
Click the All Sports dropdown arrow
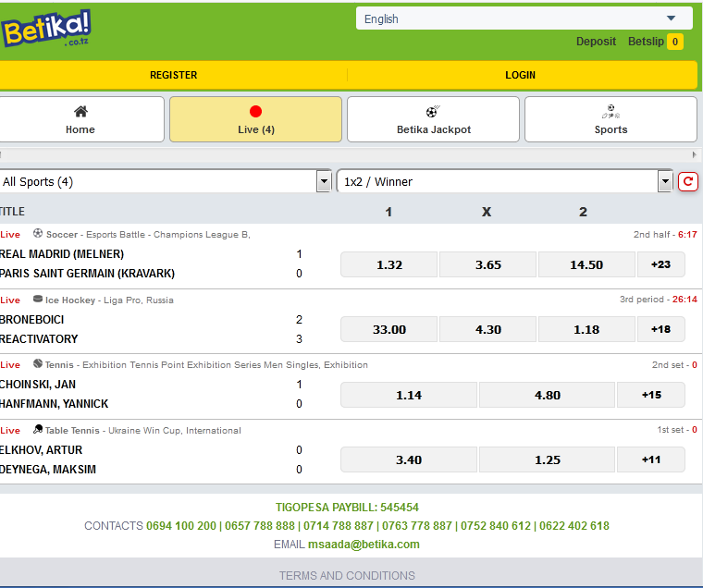pyautogui.click(x=324, y=181)
